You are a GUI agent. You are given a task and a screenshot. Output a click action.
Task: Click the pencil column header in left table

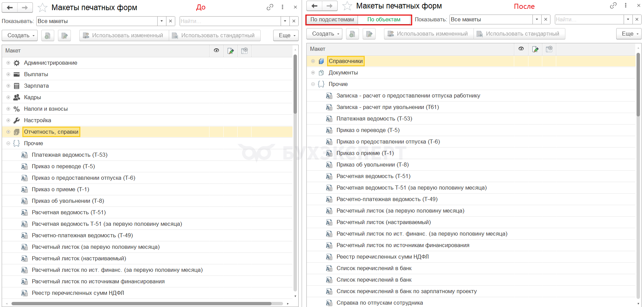point(230,50)
